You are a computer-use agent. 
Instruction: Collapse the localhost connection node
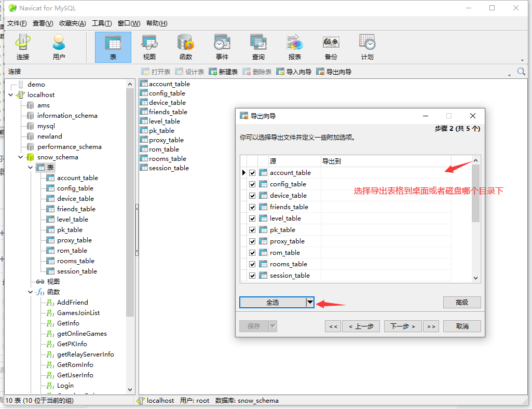[x=10, y=94]
